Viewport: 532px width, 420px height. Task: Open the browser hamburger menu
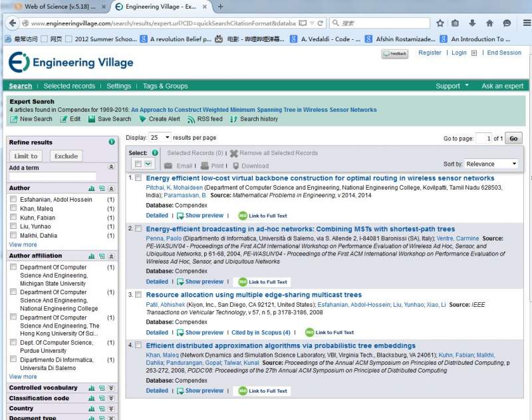coord(527,23)
